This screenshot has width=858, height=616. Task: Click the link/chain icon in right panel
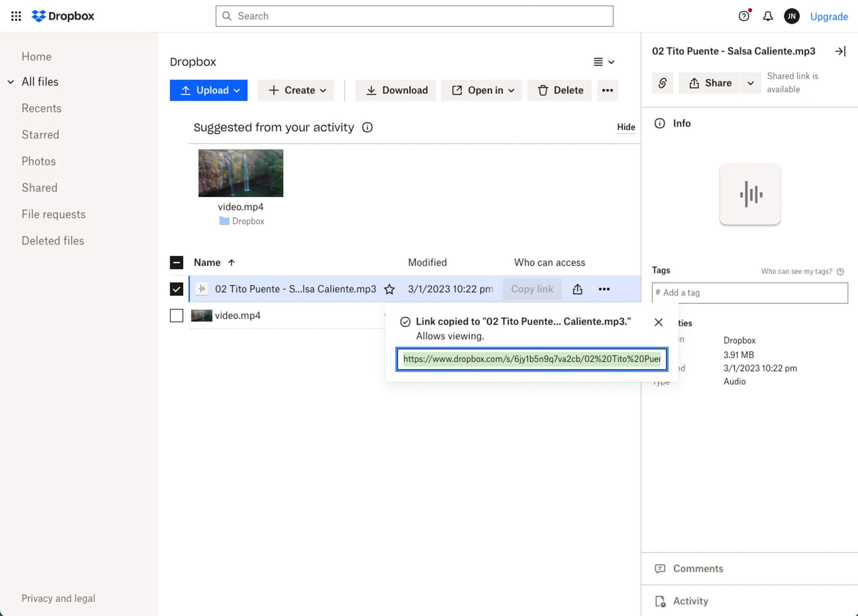[662, 83]
